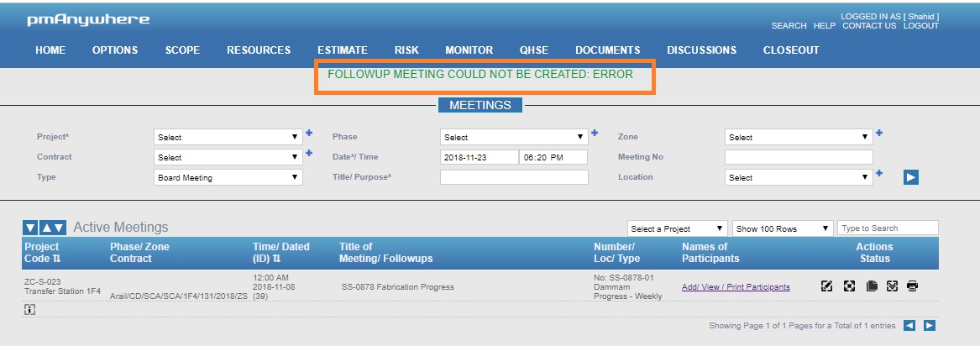This screenshot has width=980, height=346.
Task: Click the double-chevron followup icon in Actions
Action: tap(892, 286)
